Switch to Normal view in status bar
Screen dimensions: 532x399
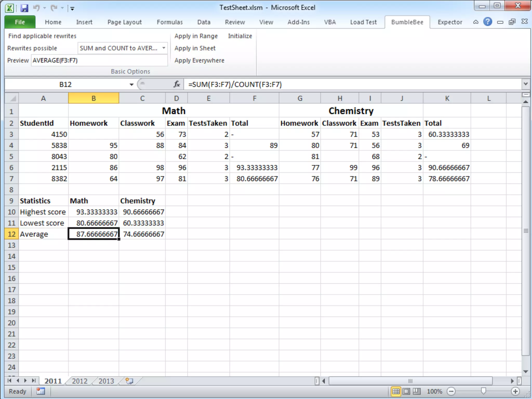coord(396,391)
